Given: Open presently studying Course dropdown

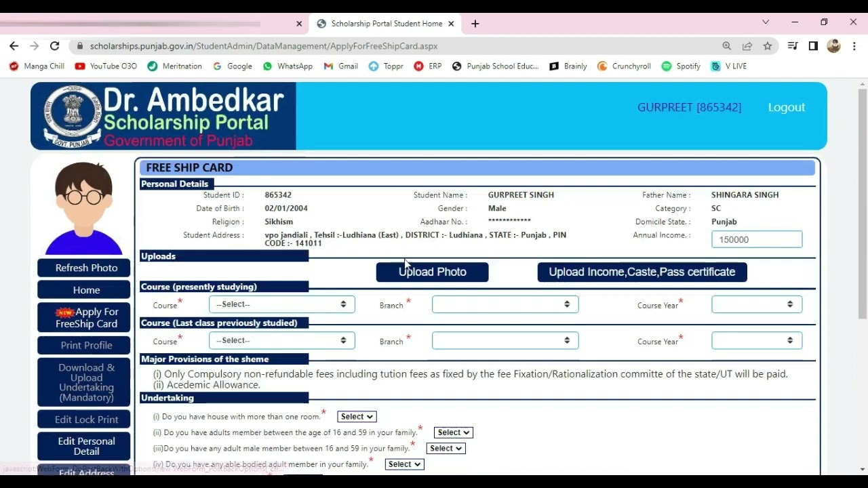Looking at the screenshot, I should pos(281,304).
